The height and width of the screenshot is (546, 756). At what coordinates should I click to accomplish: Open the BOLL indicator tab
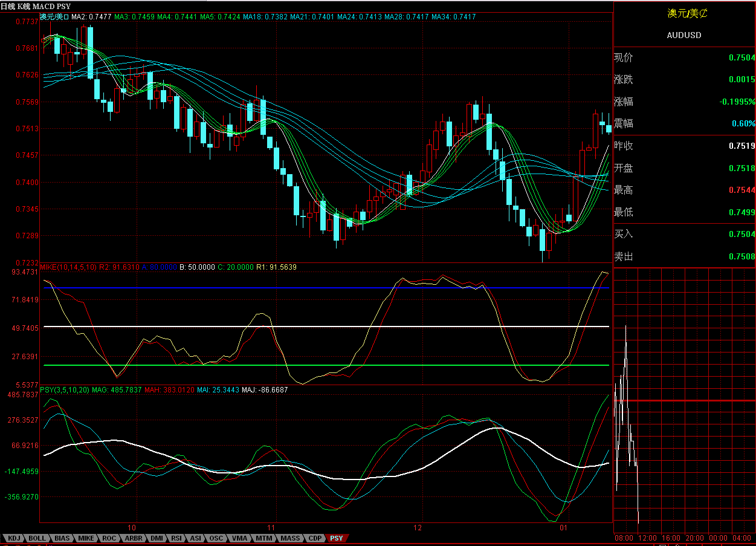tap(37, 538)
